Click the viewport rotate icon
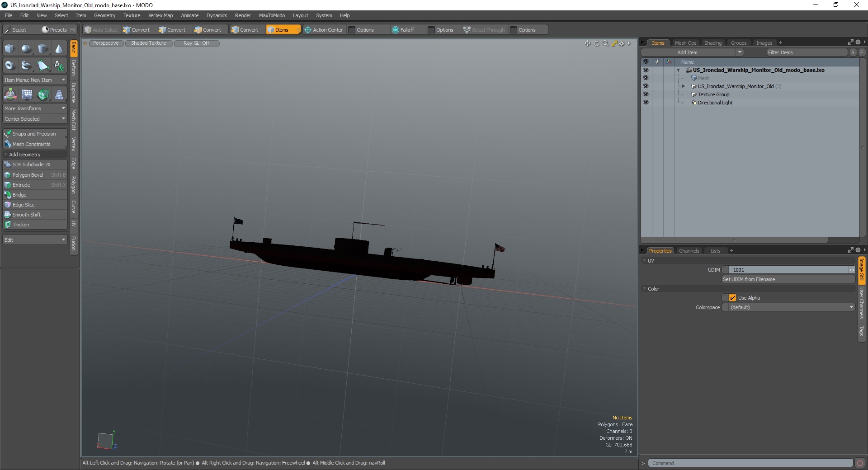Image resolution: width=868 pixels, height=470 pixels. point(596,43)
